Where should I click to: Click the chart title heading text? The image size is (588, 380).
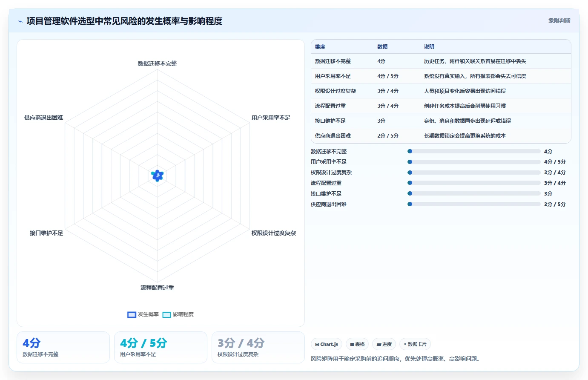tap(124, 21)
